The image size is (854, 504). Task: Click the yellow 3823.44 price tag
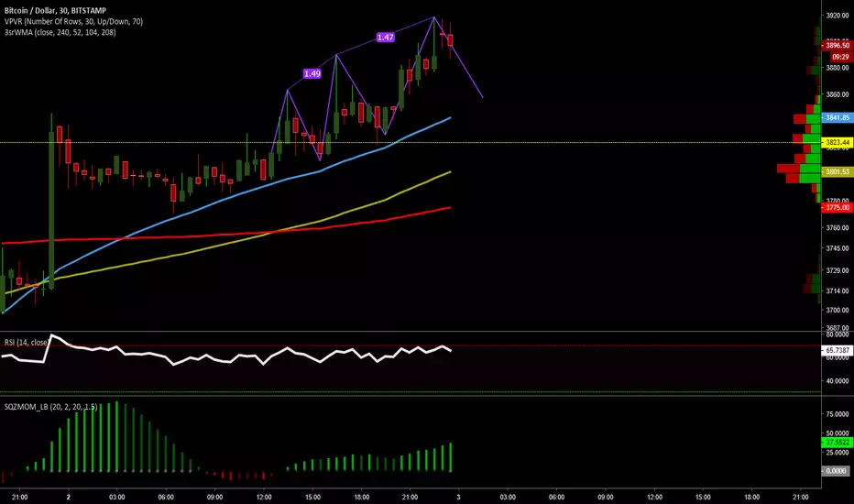pyautogui.click(x=838, y=142)
